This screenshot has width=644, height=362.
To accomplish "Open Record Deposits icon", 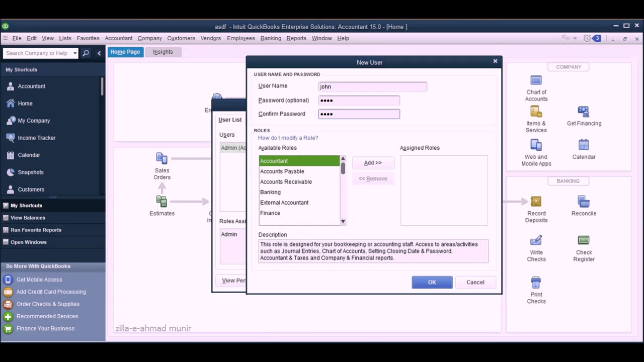I will [x=536, y=202].
